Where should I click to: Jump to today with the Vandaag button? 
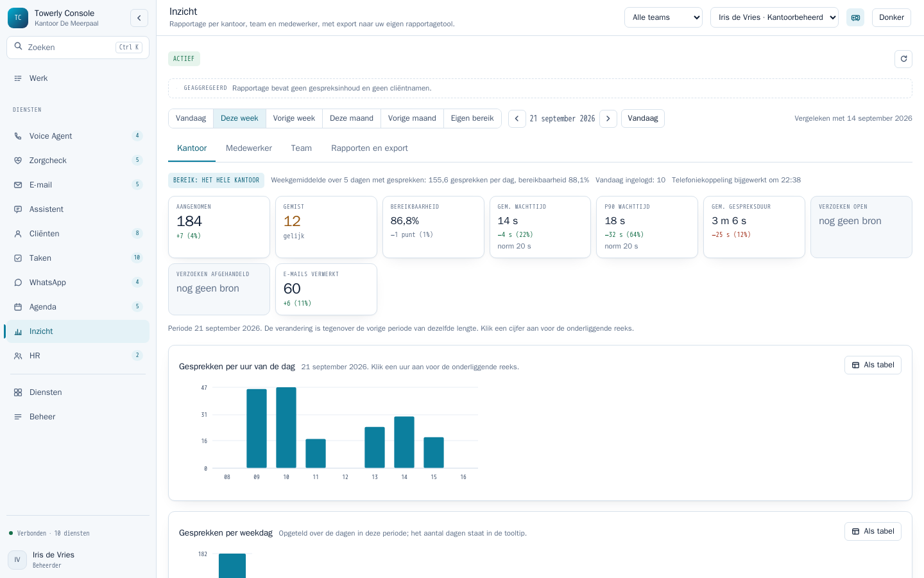click(643, 119)
